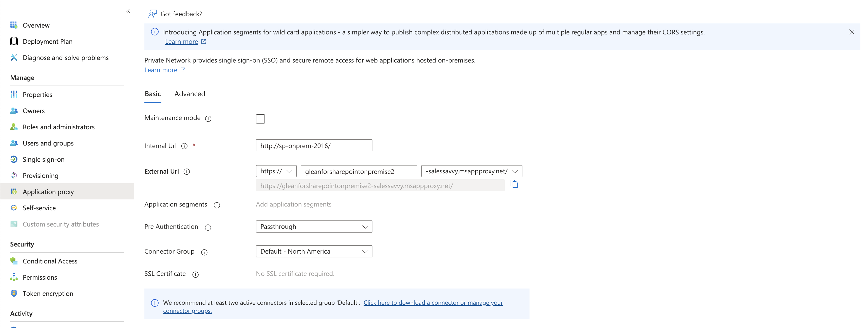
Task: Enable the Maintenance mode checkbox
Action: pos(260,119)
